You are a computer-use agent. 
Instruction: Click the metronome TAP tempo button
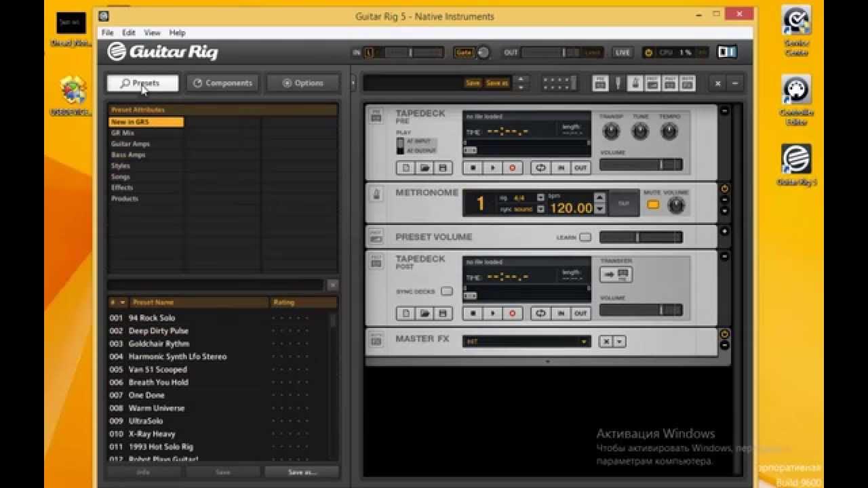(624, 203)
